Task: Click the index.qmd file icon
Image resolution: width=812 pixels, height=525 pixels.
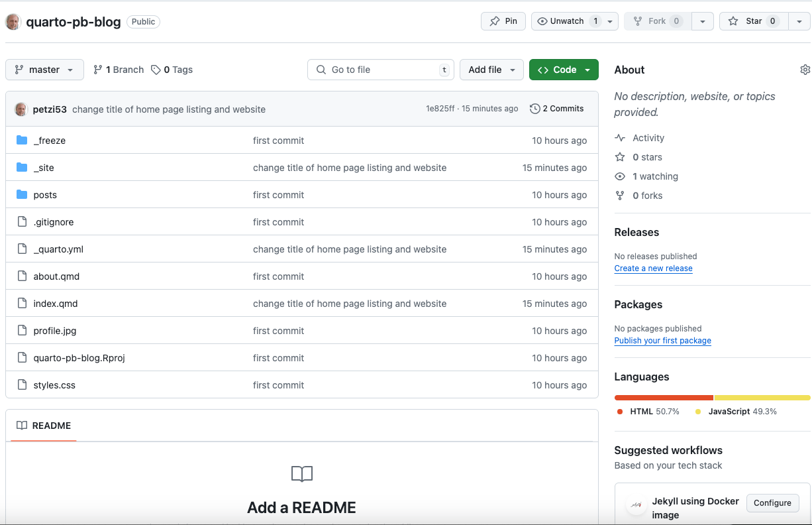Action: pos(22,303)
